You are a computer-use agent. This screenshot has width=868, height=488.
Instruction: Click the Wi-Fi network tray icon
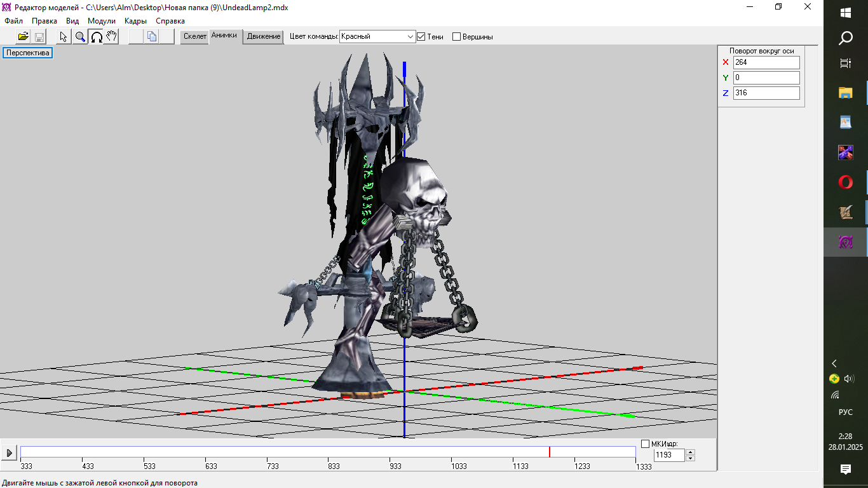pyautogui.click(x=834, y=395)
